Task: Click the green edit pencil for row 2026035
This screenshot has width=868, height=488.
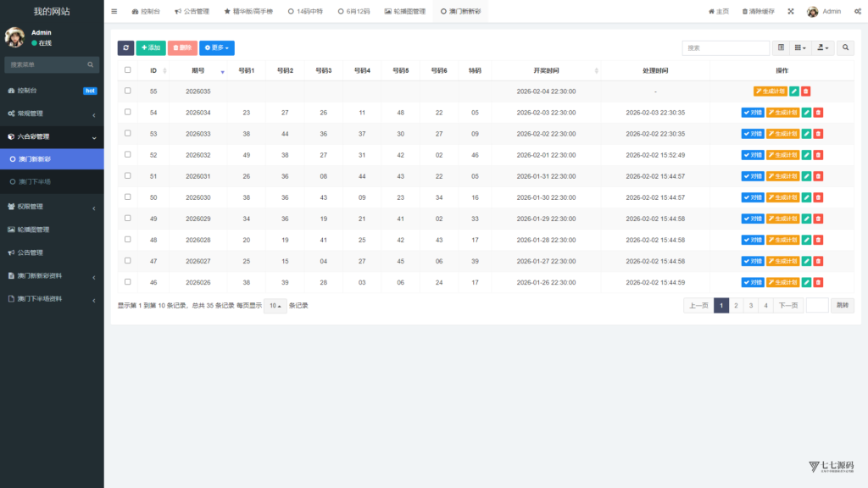Action: [x=794, y=91]
